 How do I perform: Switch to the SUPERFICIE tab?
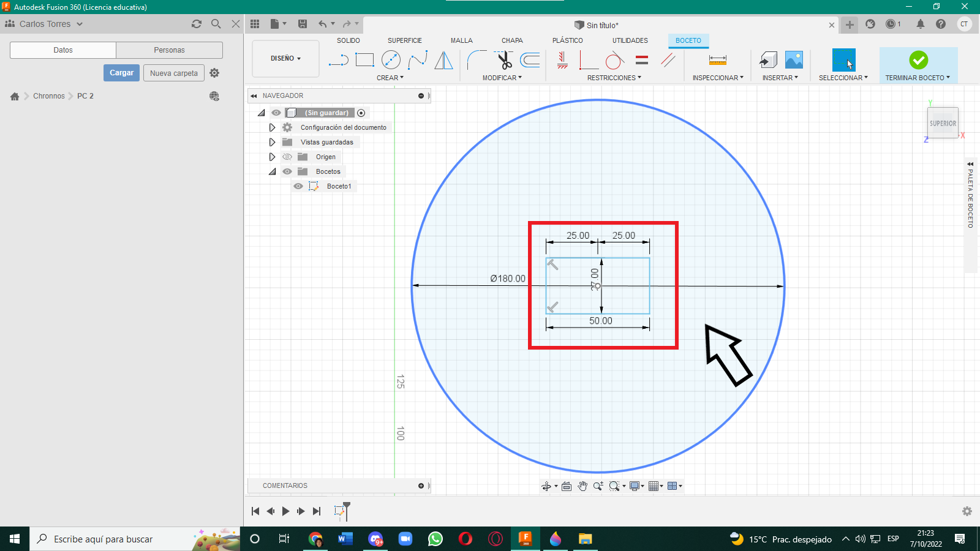tap(404, 40)
